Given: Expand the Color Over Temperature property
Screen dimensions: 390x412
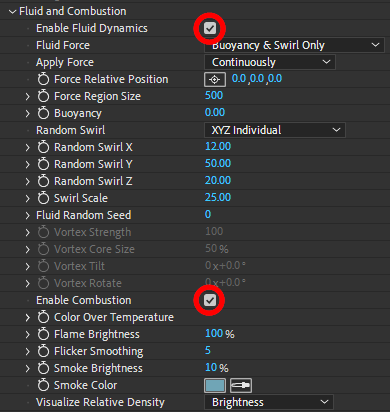Looking at the screenshot, I should pyautogui.click(x=28, y=317).
